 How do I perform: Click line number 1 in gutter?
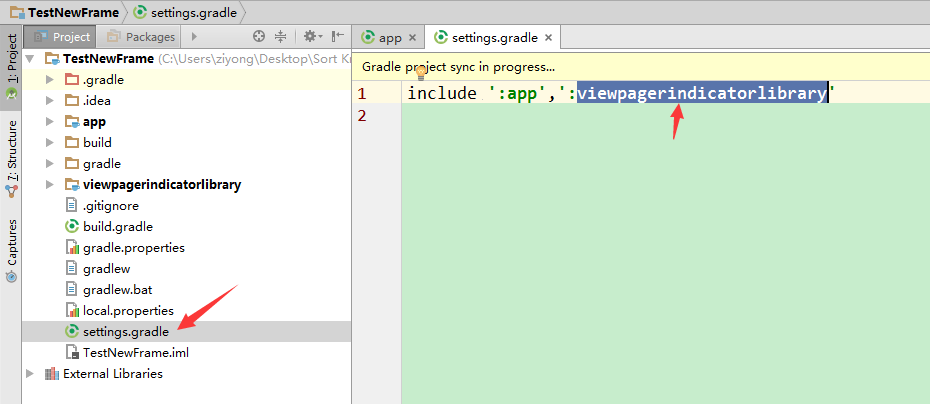[362, 94]
